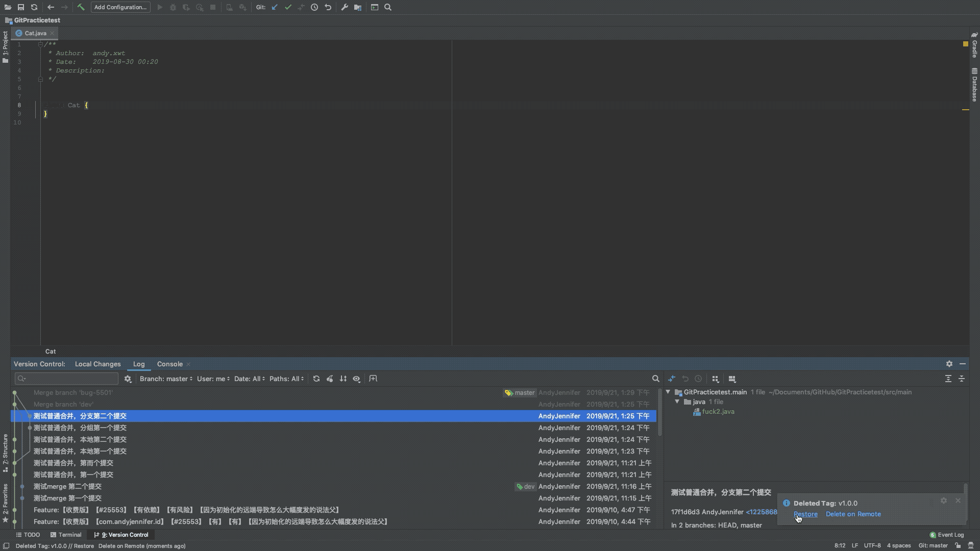
Task: Collapse the java folder node
Action: [677, 402]
